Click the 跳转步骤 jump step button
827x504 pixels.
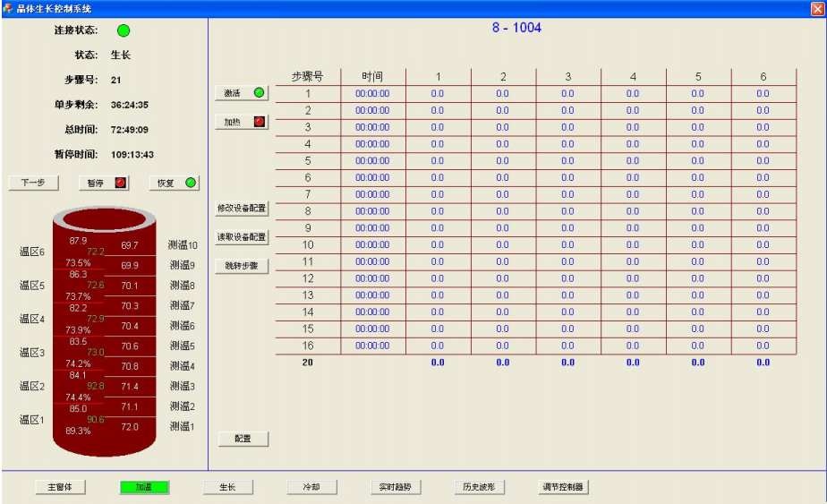click(242, 266)
